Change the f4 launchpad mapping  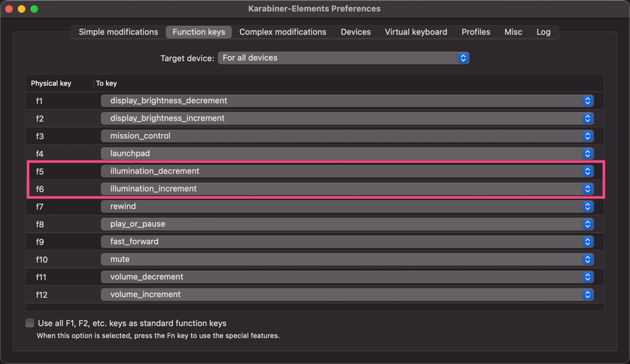[347, 154]
